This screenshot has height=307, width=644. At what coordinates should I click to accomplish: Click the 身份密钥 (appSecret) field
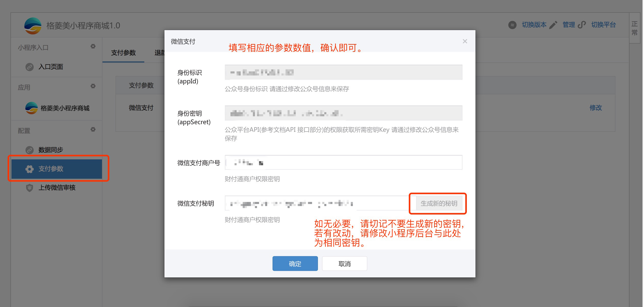[x=343, y=113]
